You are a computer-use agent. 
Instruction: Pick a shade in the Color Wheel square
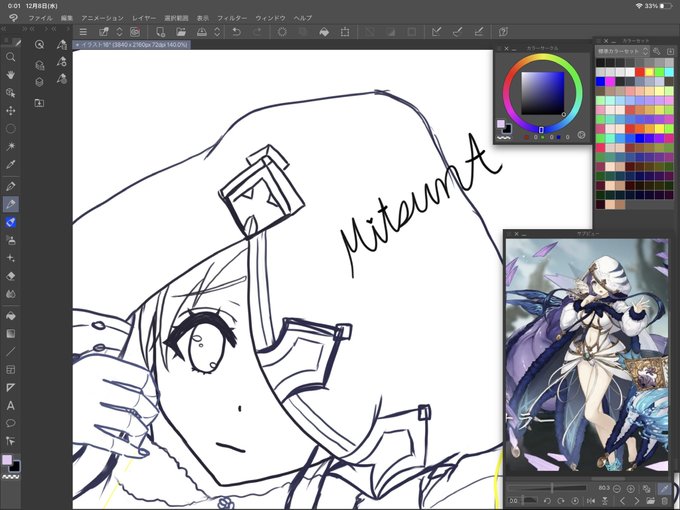point(542,93)
